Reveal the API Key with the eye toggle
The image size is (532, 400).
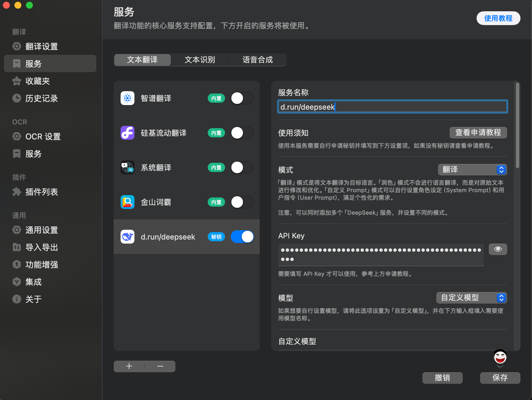point(497,249)
